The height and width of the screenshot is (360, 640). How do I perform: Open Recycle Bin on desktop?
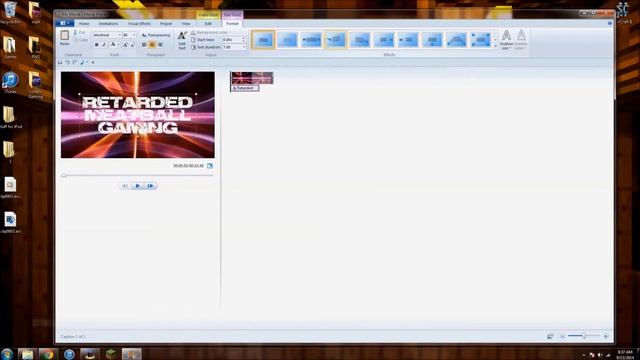[10, 12]
